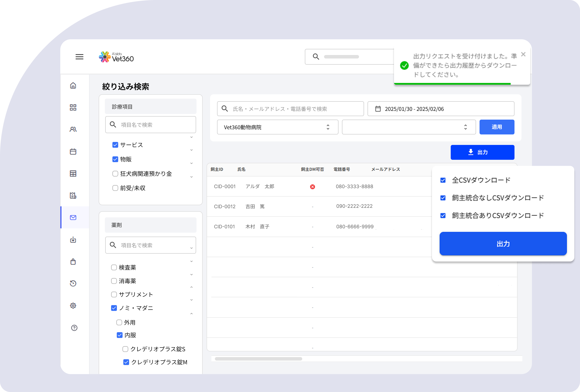Check the 狂犬病関連預かり金 checkbox
The width and height of the screenshot is (580, 392).
point(115,174)
